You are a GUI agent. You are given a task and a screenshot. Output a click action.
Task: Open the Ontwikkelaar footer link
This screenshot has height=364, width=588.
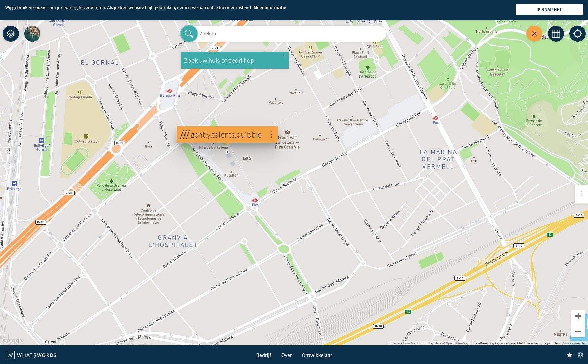click(317, 355)
